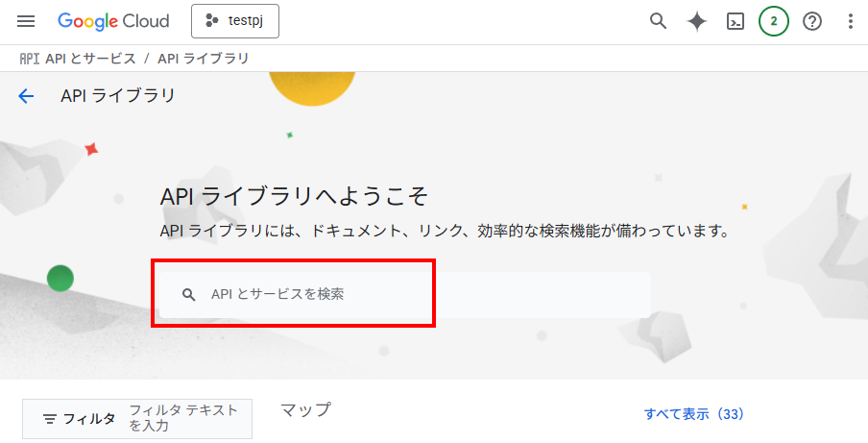Show notifications with the green 2 badge
Image resolution: width=868 pixels, height=443 pixels.
click(x=774, y=21)
